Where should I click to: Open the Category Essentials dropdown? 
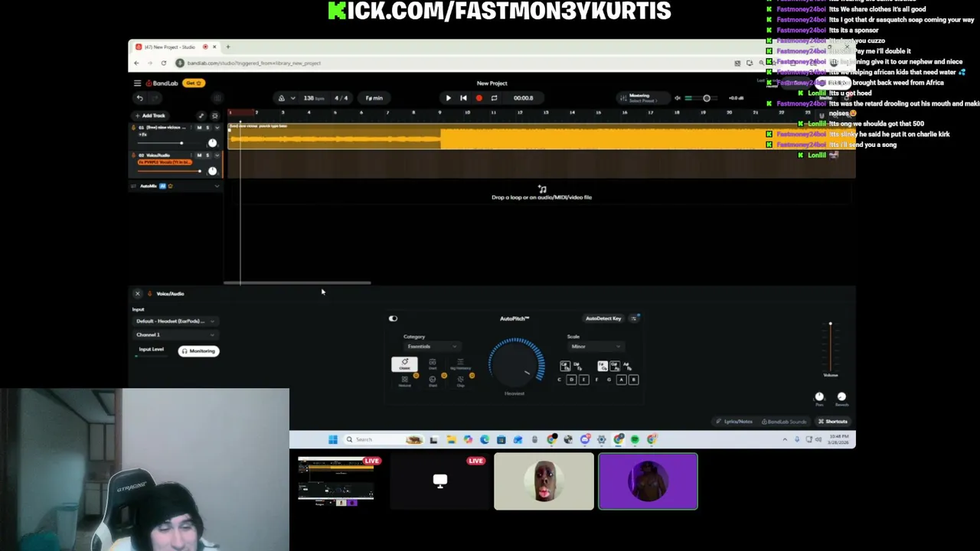tap(432, 347)
